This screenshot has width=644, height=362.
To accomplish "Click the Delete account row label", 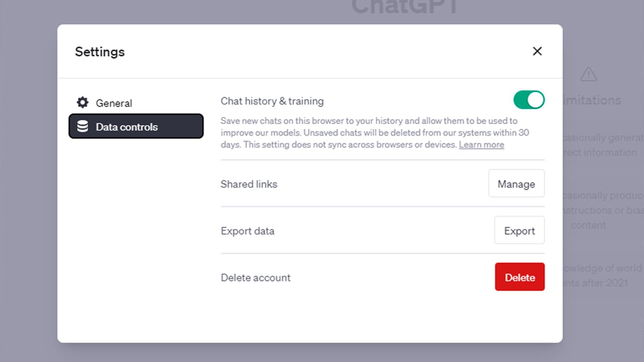I will pyautogui.click(x=256, y=278).
